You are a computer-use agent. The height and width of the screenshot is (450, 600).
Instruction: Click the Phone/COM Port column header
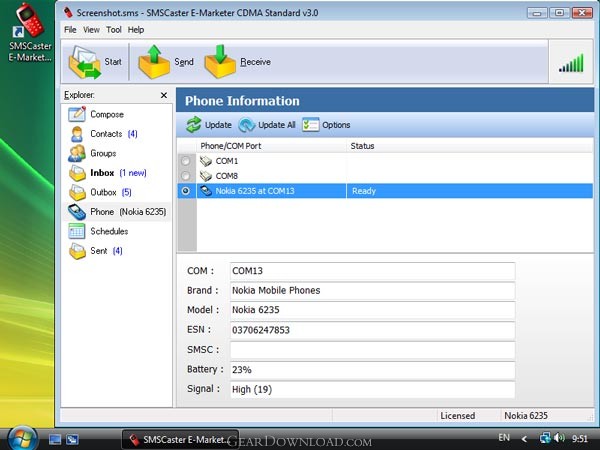coord(271,146)
